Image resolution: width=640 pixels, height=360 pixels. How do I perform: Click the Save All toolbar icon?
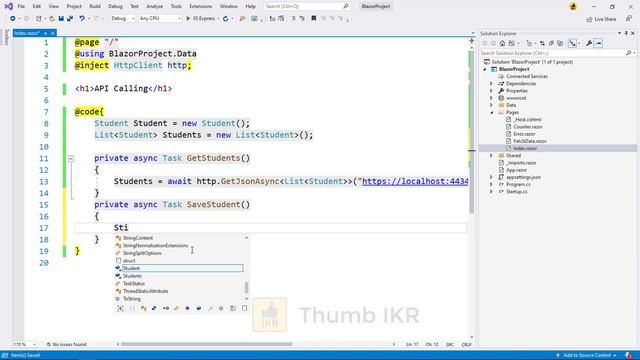click(x=70, y=18)
